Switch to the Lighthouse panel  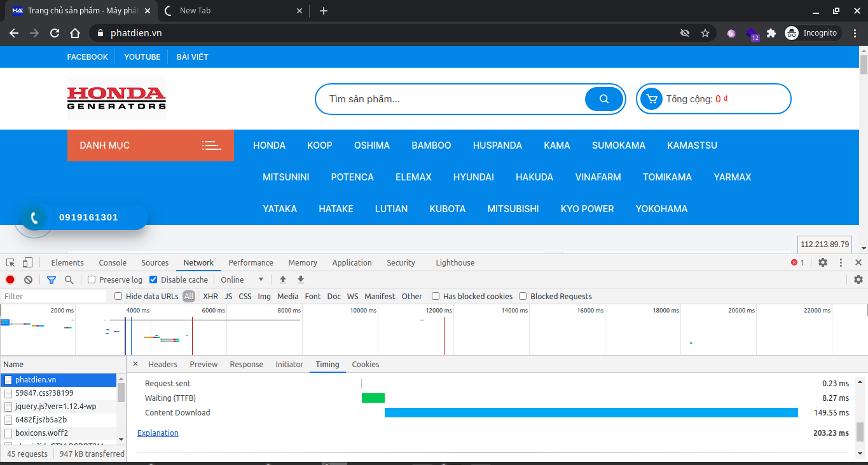[455, 262]
